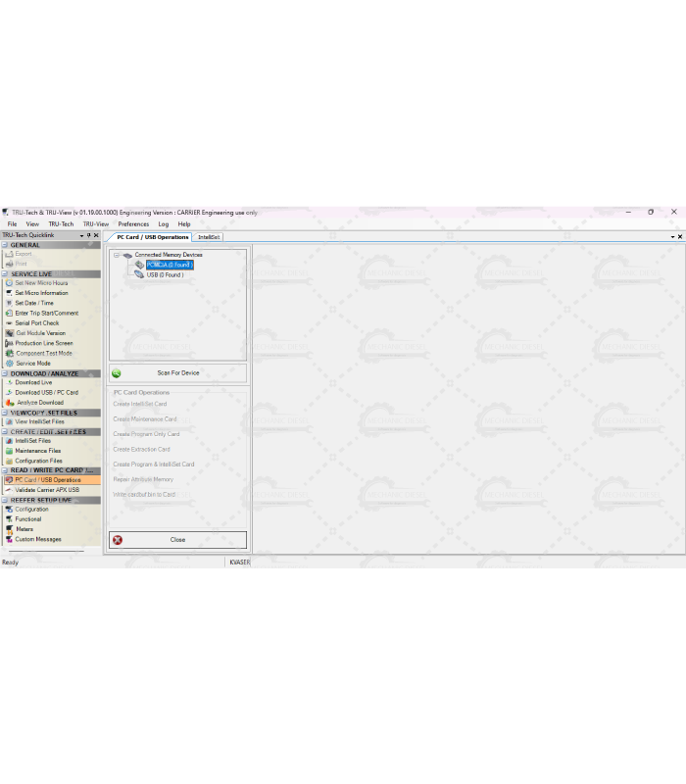686x784 pixels.
Task: Click the Service Mode gear icon
Action: click(9, 364)
